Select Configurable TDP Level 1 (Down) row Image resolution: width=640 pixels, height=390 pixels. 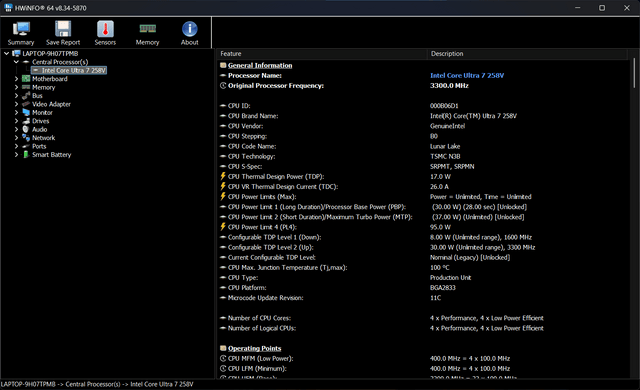(x=422, y=237)
